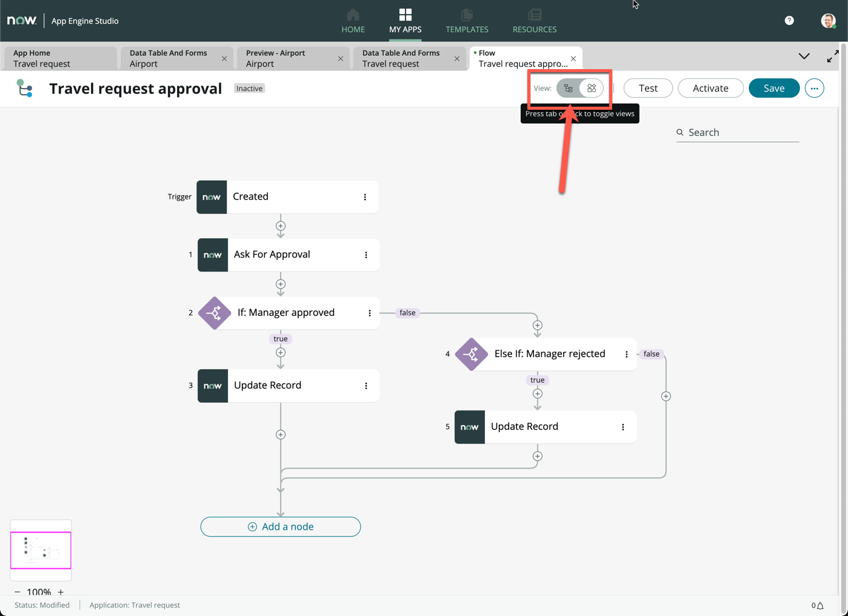Expand the open tabs list chevron
This screenshot has height=616, width=848.
[804, 56]
